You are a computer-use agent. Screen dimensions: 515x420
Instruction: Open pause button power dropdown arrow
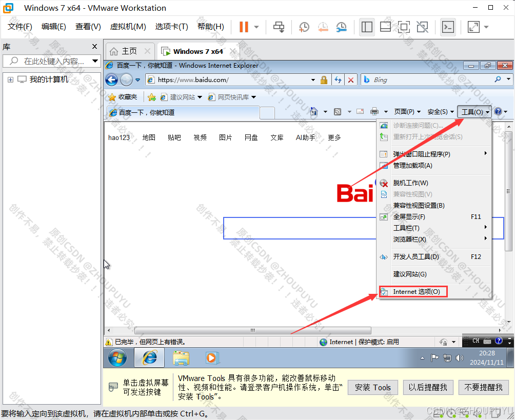click(256, 27)
